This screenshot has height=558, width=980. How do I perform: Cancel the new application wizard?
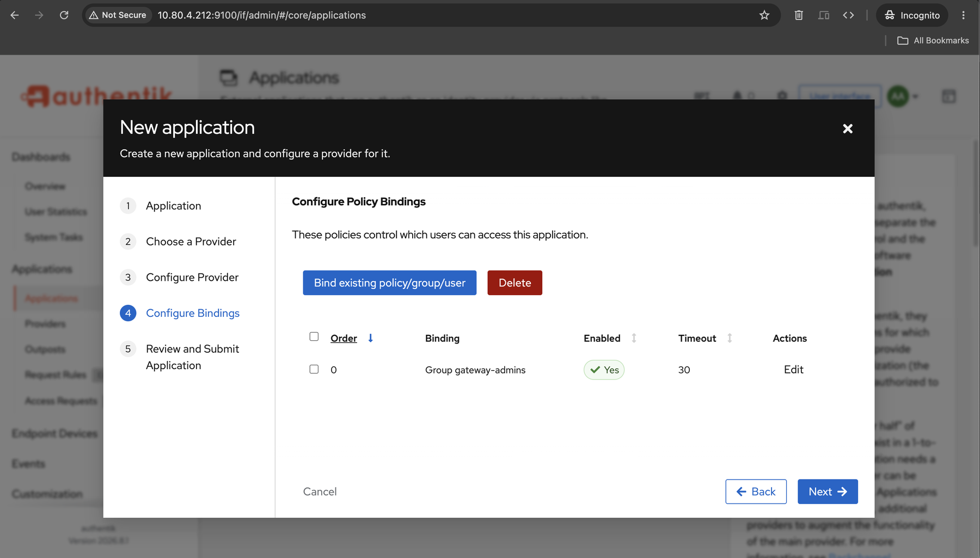coord(320,492)
